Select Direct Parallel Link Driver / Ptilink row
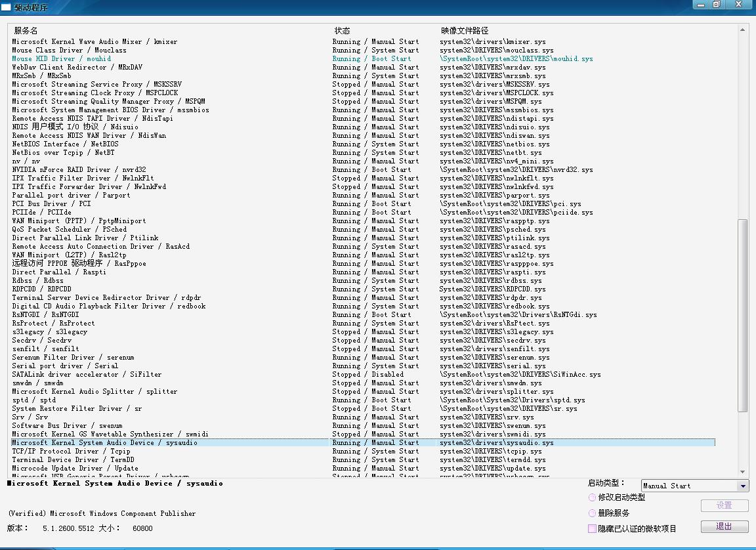The image size is (756, 550). pos(363,238)
